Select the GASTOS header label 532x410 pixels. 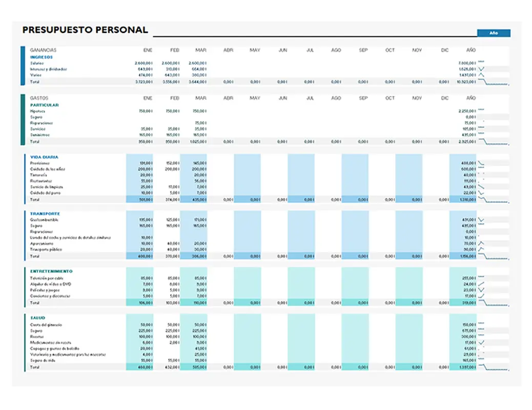click(x=39, y=98)
